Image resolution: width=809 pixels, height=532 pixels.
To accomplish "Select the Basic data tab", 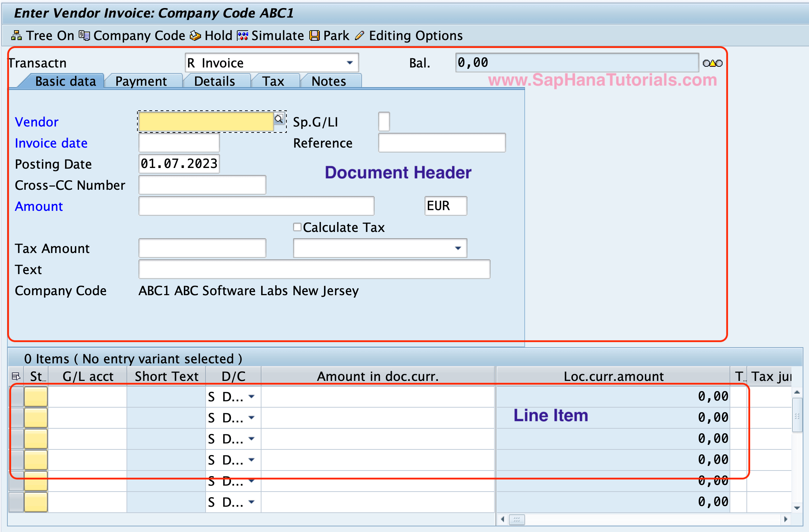I will (65, 81).
